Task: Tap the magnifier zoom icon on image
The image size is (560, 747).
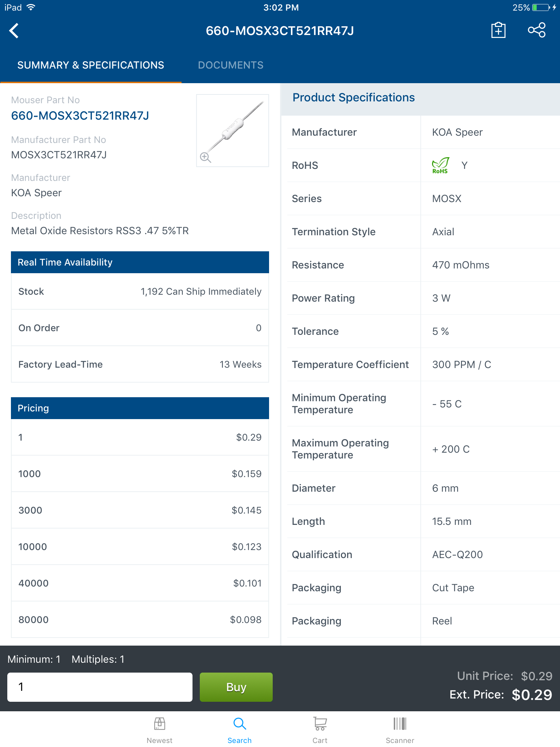Action: [x=205, y=157]
